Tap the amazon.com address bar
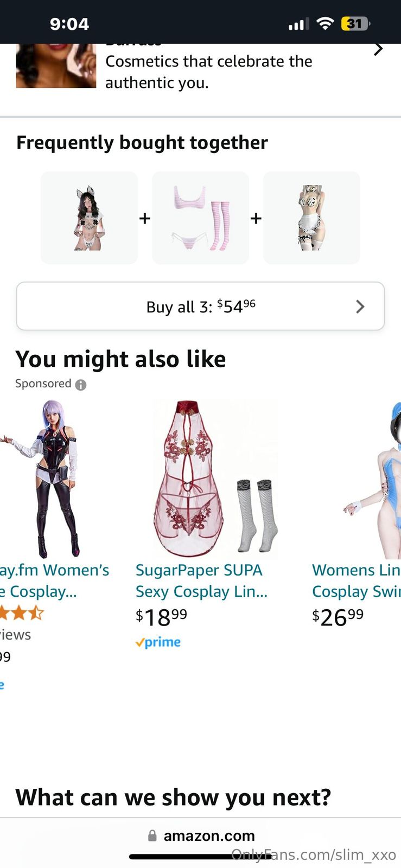Screen dimensions: 401x868 point(201,836)
